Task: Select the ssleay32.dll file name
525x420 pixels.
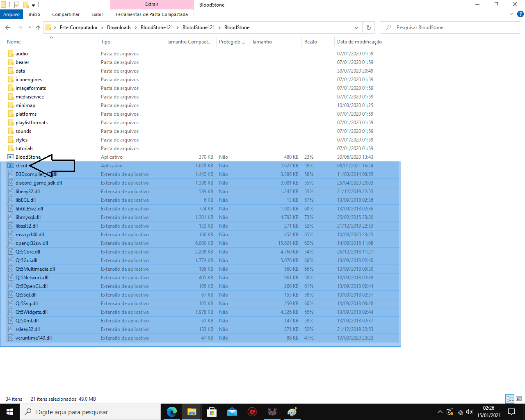Action: (x=28, y=329)
